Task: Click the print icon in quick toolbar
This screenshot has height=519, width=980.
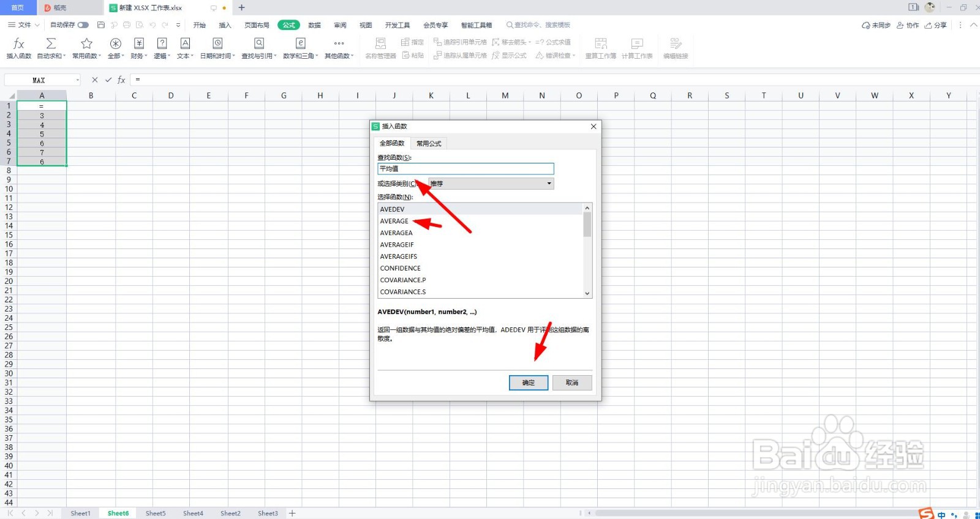Action: click(127, 25)
